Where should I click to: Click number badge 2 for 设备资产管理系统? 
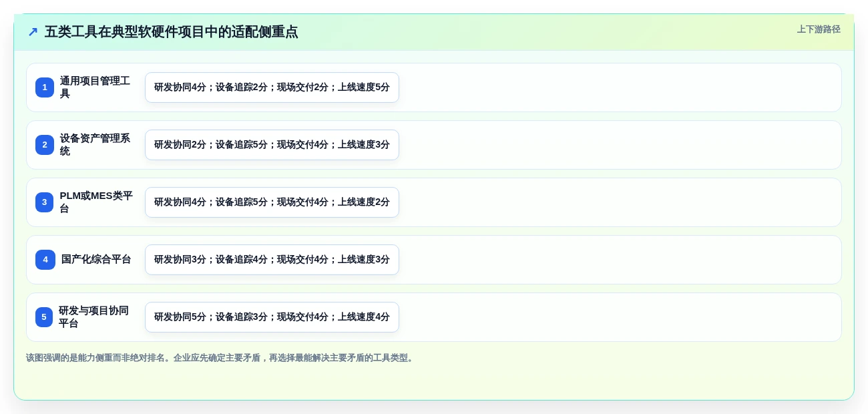pyautogui.click(x=45, y=145)
